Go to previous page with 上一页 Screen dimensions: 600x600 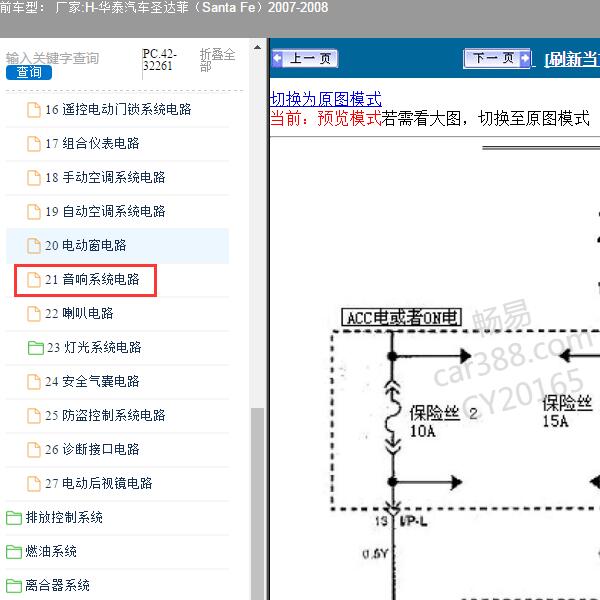(305, 59)
